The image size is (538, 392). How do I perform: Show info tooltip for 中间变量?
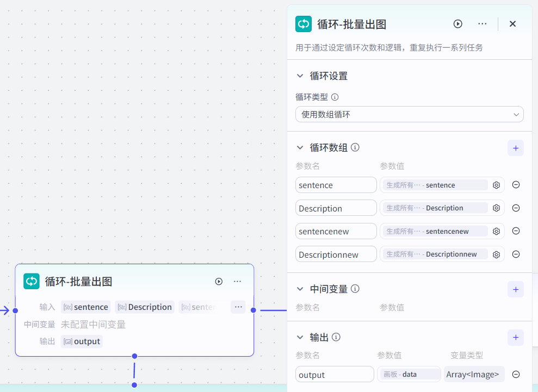point(355,289)
